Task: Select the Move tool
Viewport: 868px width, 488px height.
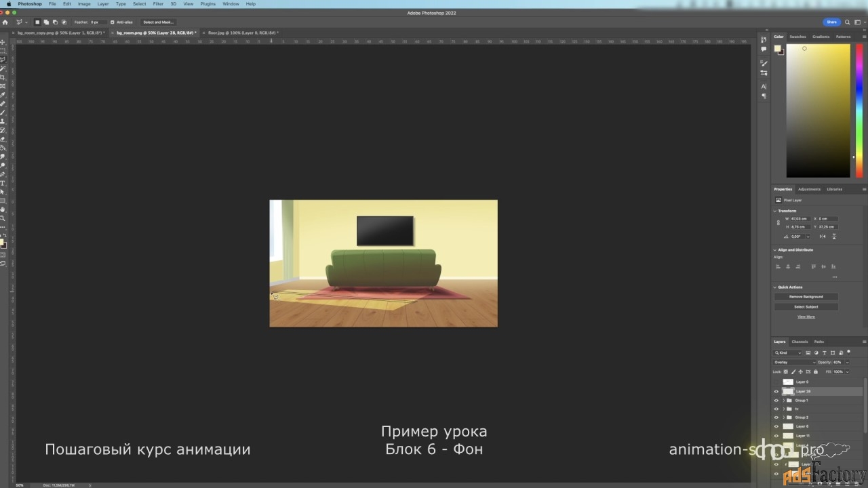Action: [x=3, y=43]
